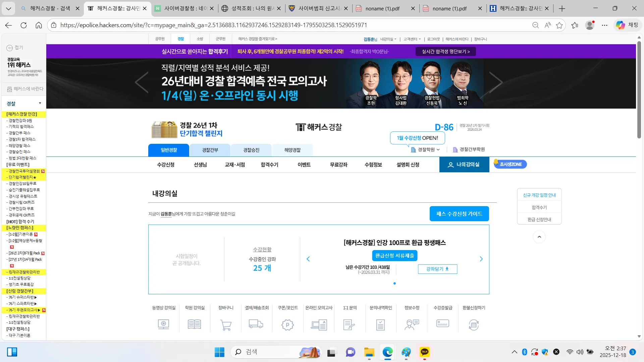Viewport: 644px width, 362px height.
Task: Open the 동영상 강의실 monitor icon
Action: coord(163,324)
